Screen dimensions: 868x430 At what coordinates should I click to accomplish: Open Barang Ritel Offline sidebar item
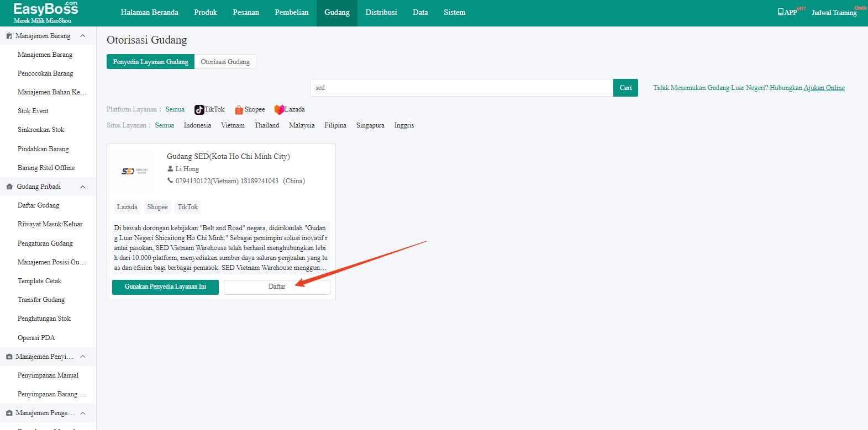click(46, 168)
